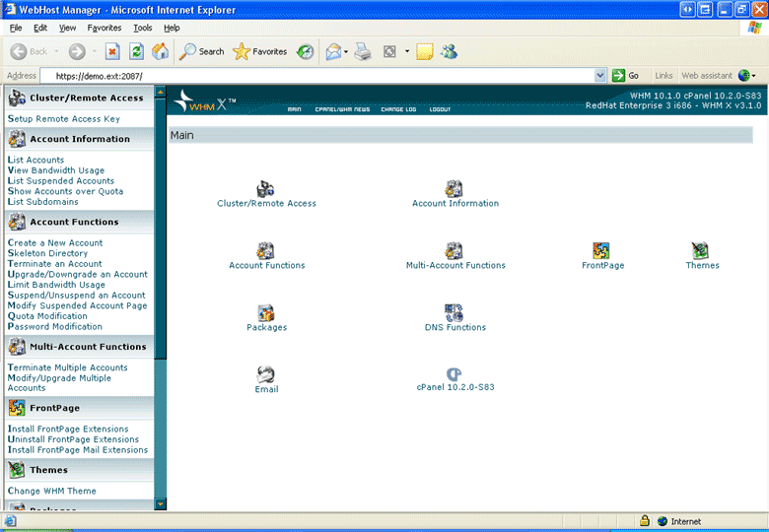Click the CPANEL/WHM NEWS header link
Screen dimensions: 769x532
pos(342,109)
